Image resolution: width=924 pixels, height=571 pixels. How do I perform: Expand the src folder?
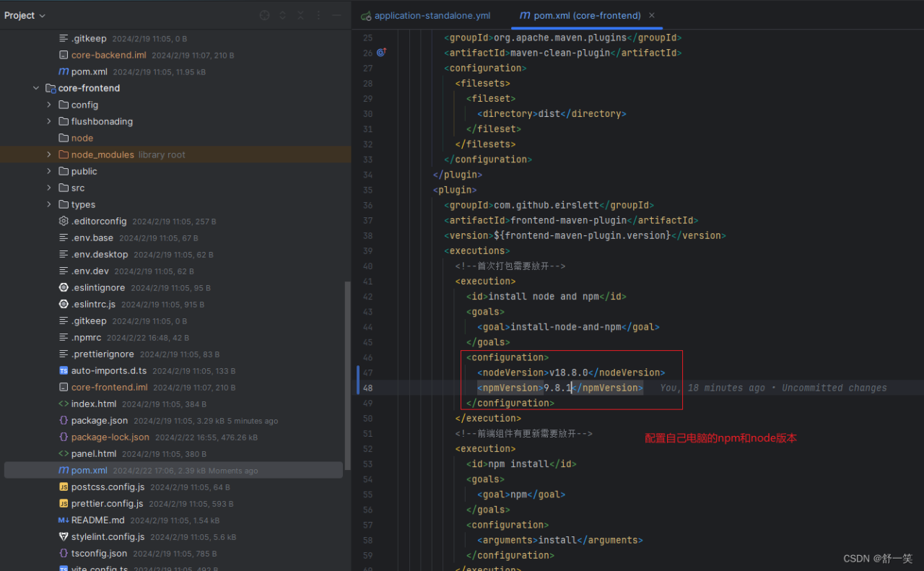point(49,188)
